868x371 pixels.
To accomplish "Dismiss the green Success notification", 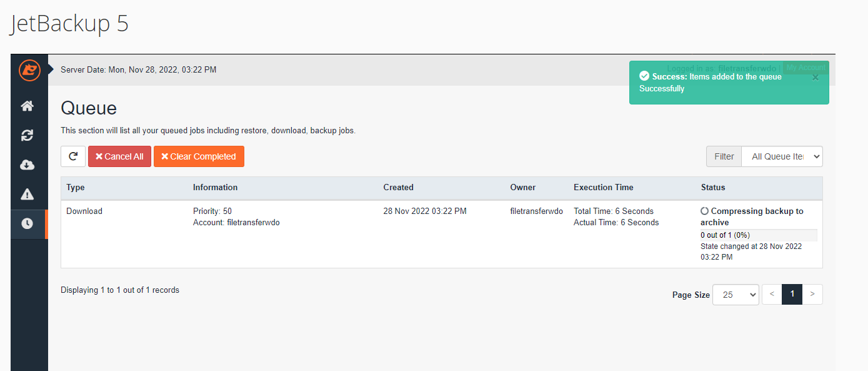I will tap(815, 78).
